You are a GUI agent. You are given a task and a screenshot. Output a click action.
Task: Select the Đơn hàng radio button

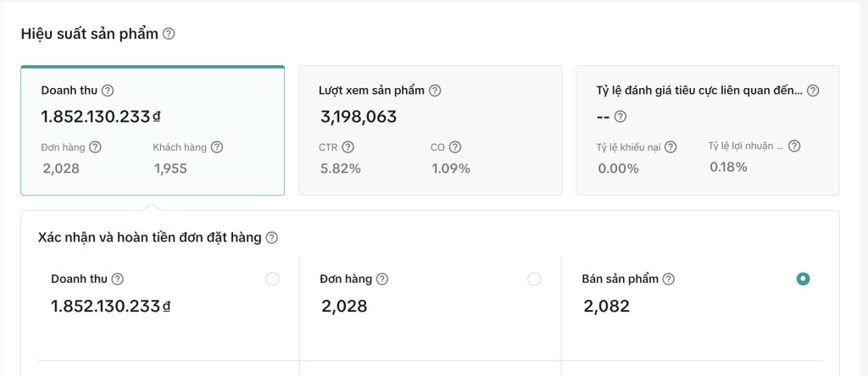tap(534, 279)
